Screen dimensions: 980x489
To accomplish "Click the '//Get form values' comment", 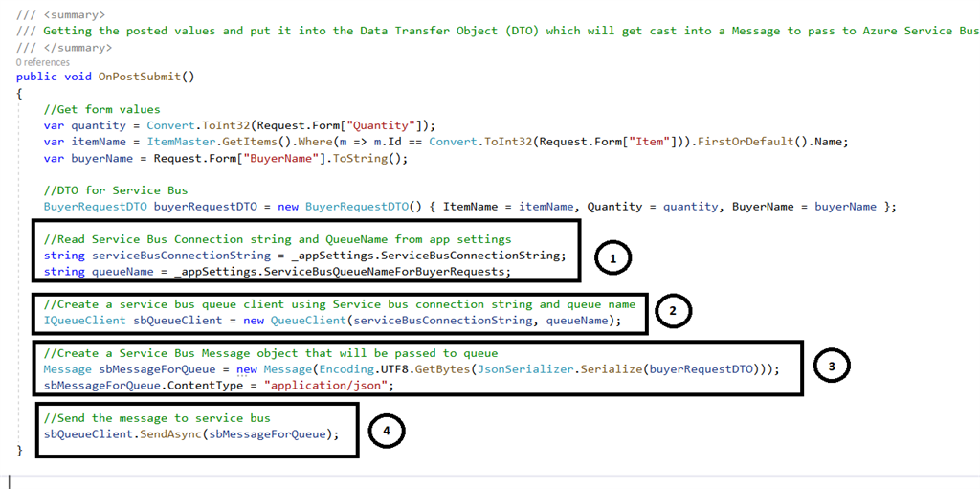I will tap(101, 109).
